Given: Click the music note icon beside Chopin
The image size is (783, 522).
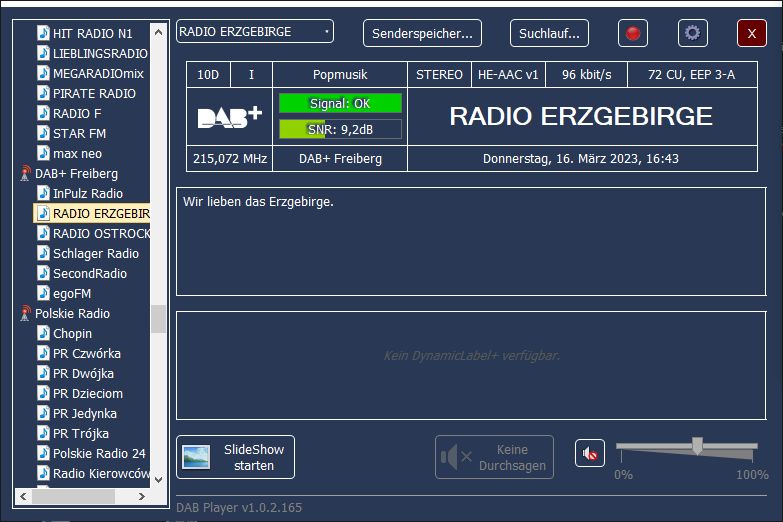Looking at the screenshot, I should click(43, 333).
